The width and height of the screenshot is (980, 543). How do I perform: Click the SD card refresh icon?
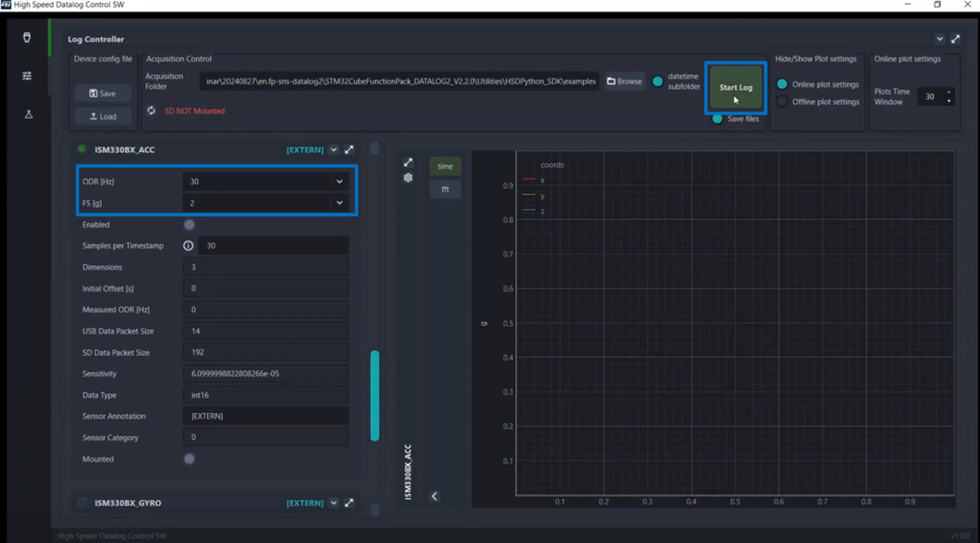tap(151, 111)
